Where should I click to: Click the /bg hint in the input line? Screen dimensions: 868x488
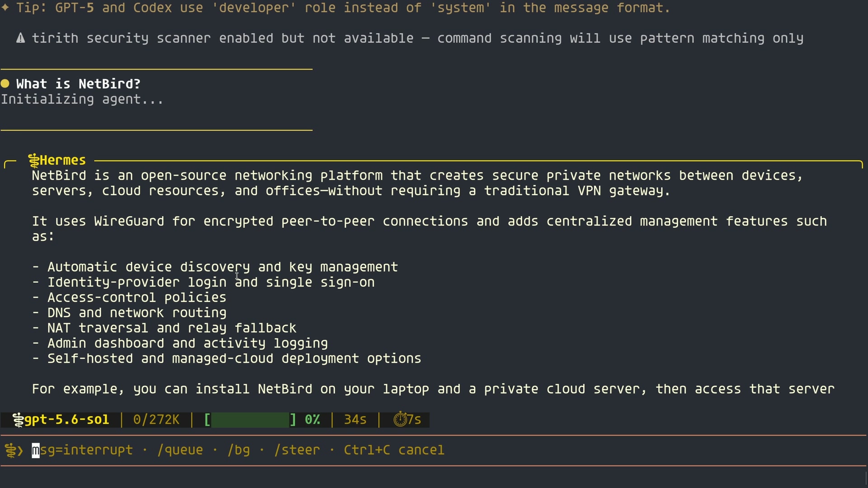click(x=239, y=450)
